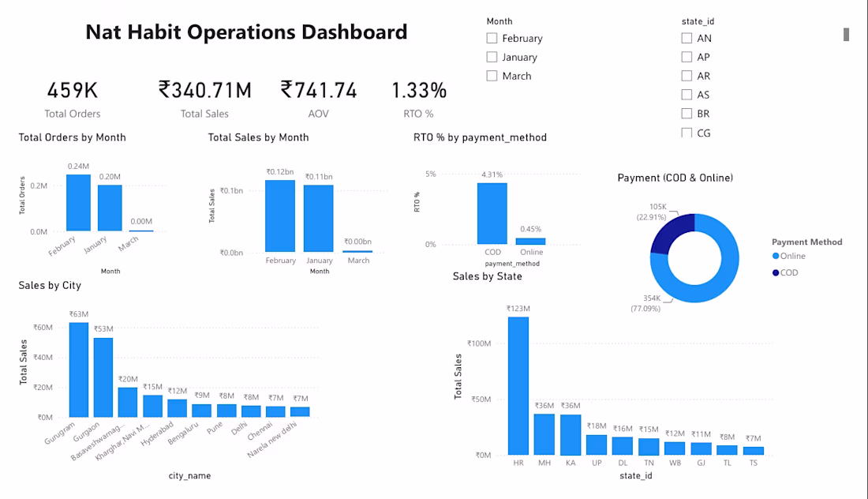Click the Payment (COD & Online) chart title
This screenshot has height=499, width=868.
675,178
